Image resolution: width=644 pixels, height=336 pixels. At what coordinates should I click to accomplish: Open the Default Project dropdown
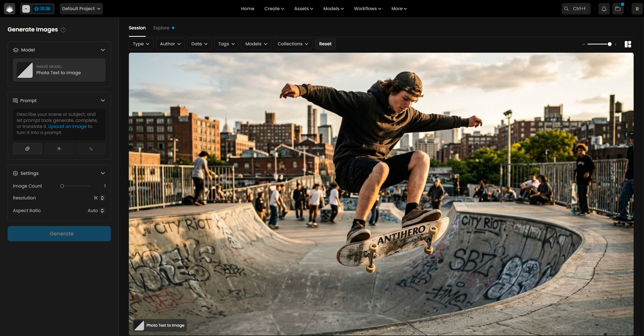[81, 9]
